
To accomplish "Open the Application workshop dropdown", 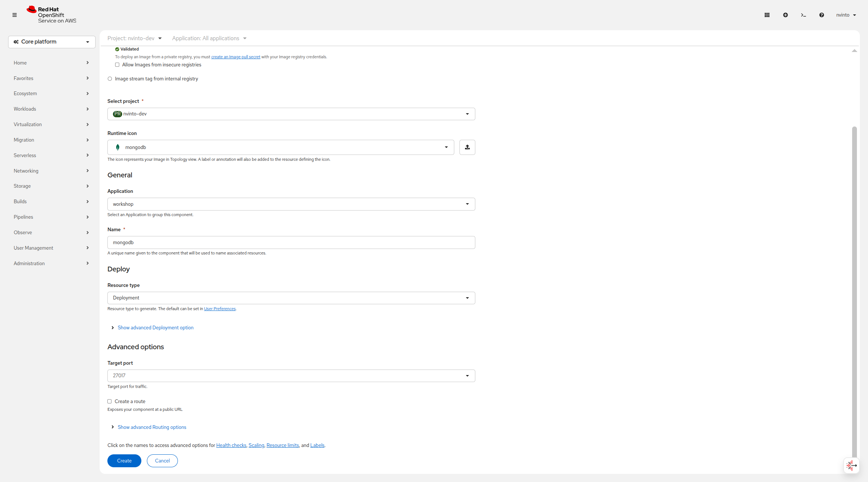I will click(291, 204).
